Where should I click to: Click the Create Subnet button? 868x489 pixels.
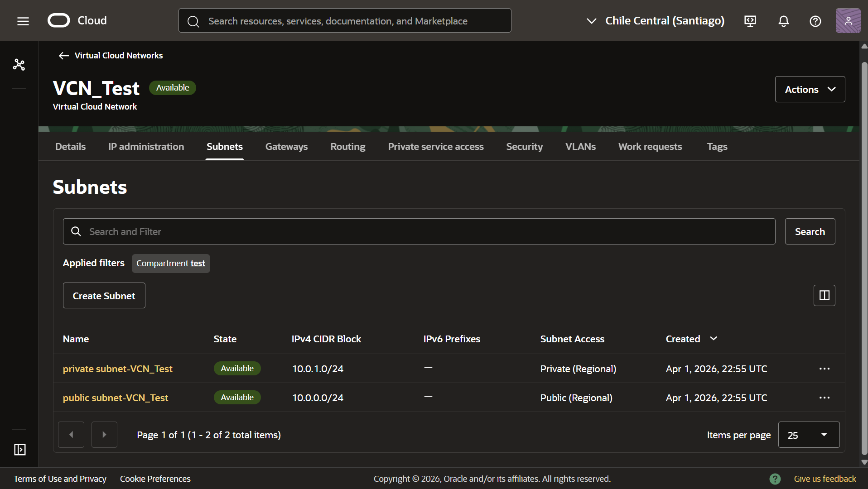tap(104, 296)
